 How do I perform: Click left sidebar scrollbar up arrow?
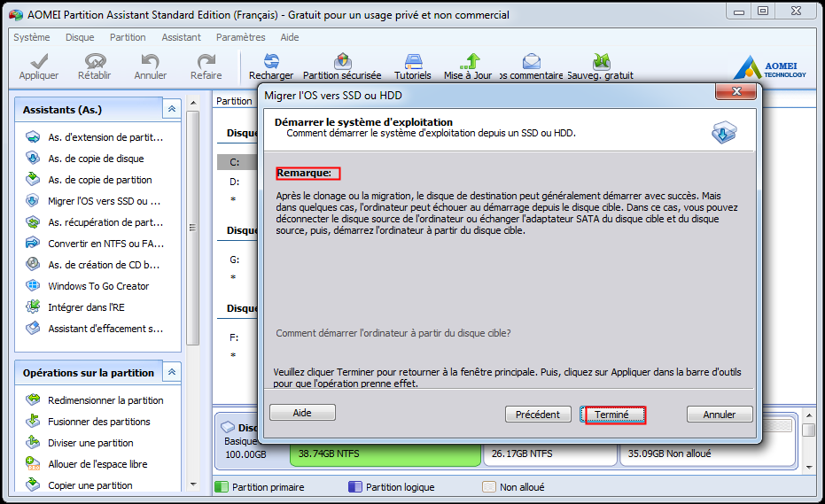[193, 103]
